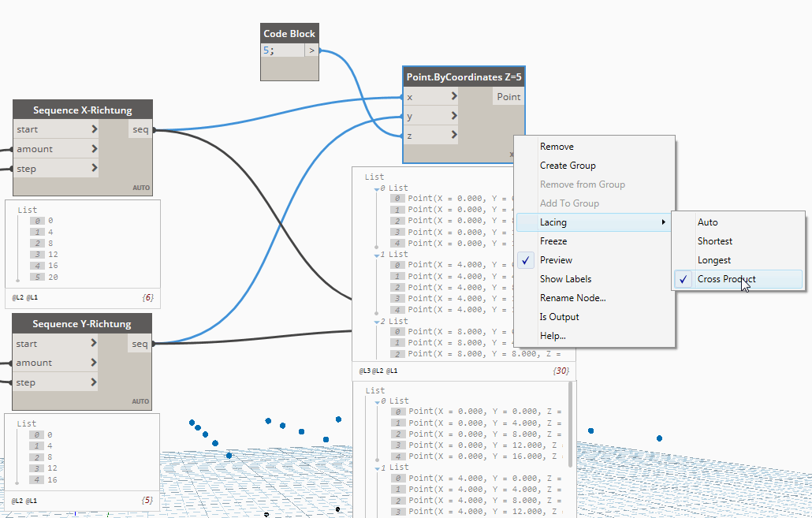The width and height of the screenshot is (812, 518).
Task: Click amount port chevron on Sequence Y-Richtung
Action: click(x=95, y=363)
